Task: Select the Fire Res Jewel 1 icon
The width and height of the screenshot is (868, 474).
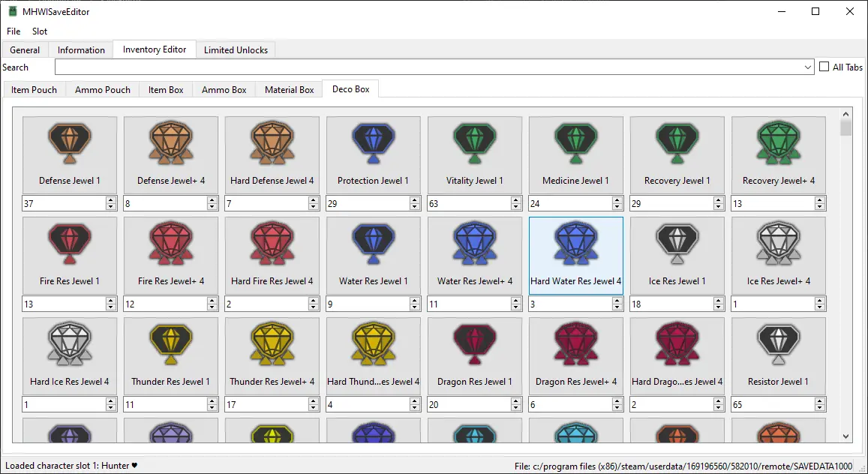Action: [69, 243]
